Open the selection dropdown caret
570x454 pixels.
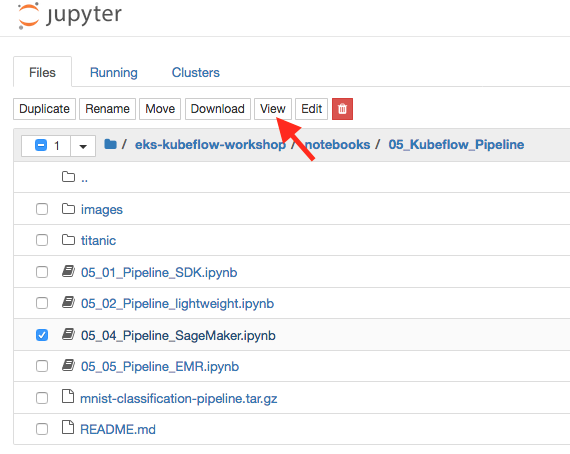pos(83,146)
